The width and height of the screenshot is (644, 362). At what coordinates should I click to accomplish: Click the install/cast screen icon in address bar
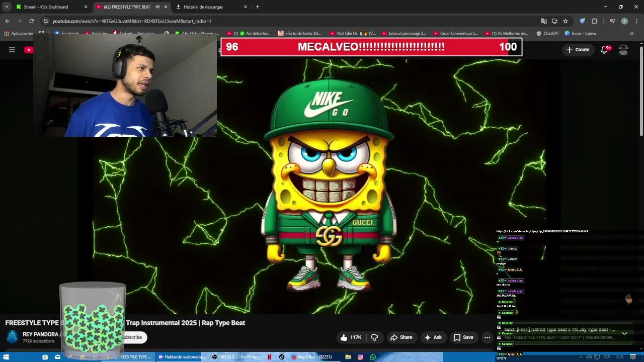554,21
